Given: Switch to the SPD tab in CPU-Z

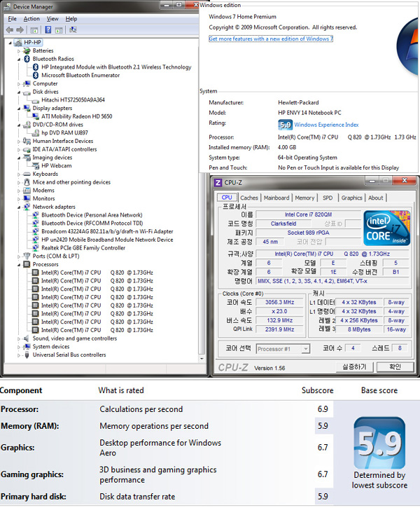Looking at the screenshot, I should click(x=328, y=198).
